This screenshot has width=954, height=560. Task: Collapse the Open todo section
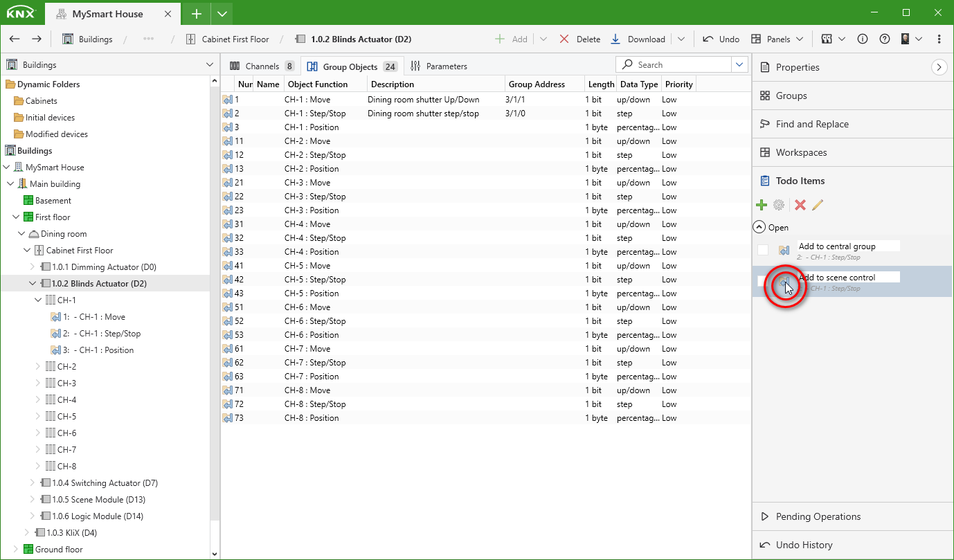(759, 227)
